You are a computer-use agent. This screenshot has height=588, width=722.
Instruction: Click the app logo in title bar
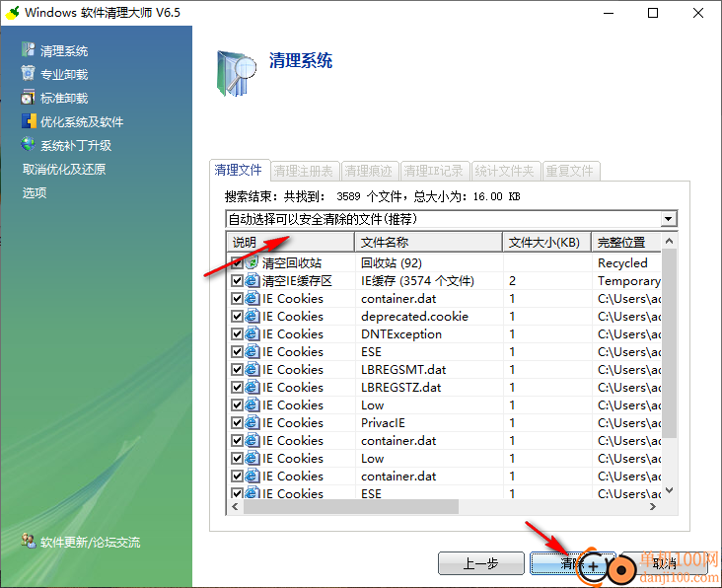(x=12, y=13)
